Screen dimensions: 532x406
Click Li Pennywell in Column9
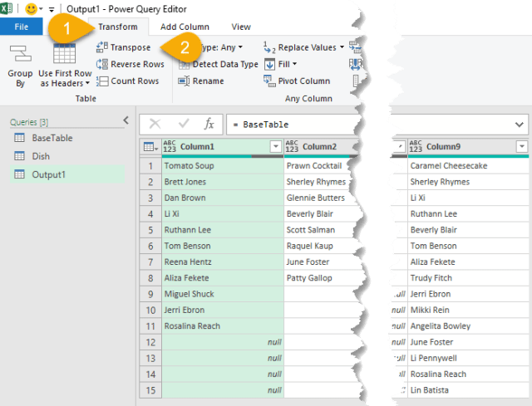point(468,358)
